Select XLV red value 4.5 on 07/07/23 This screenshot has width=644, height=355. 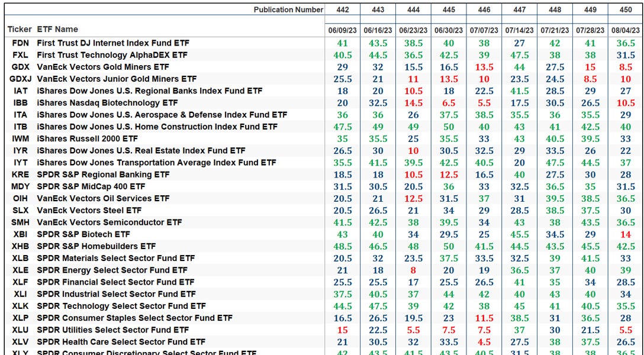[484, 341]
